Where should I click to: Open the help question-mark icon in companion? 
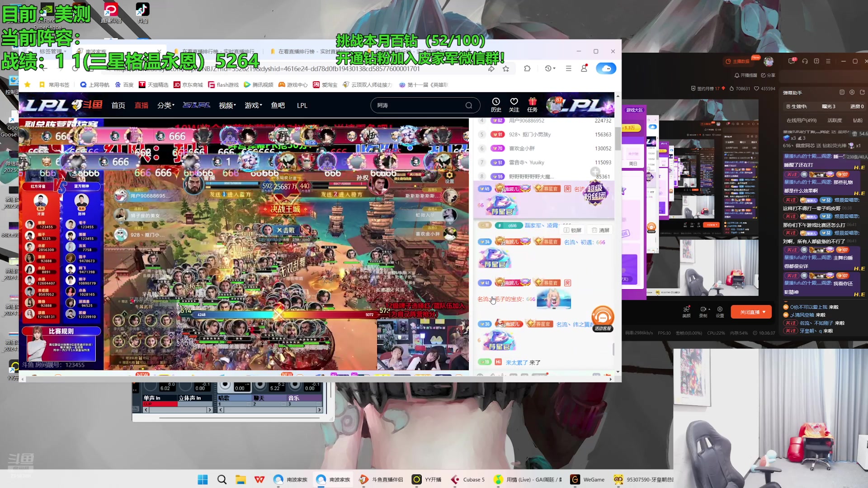[x=816, y=61]
